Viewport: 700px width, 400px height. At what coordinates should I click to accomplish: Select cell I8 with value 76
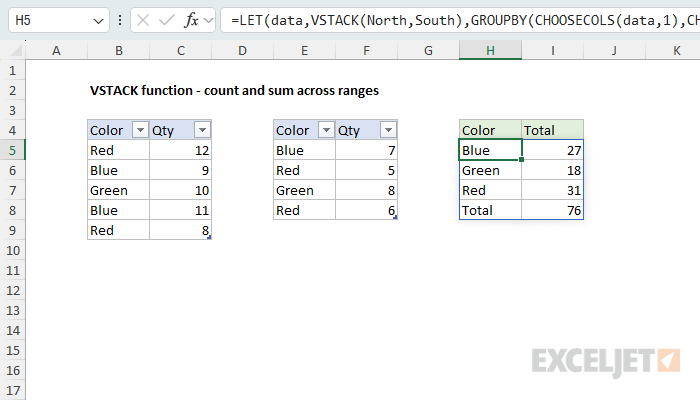(553, 211)
